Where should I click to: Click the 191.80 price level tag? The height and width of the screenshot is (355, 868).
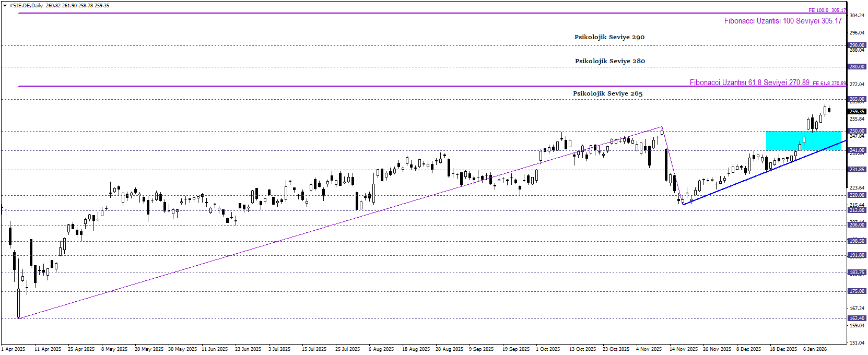[857, 256]
